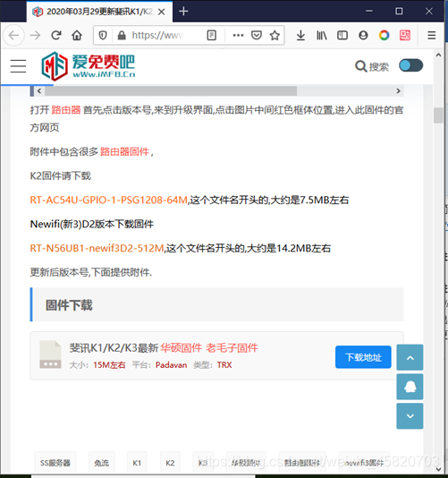Open page actions three-dot menu
Viewport: 448px width, 478px height.
[238, 36]
